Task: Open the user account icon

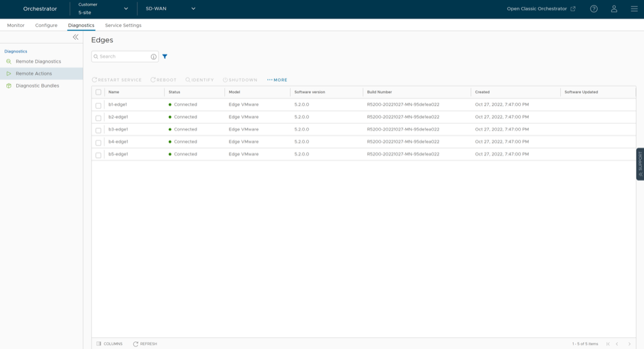Action: click(614, 9)
